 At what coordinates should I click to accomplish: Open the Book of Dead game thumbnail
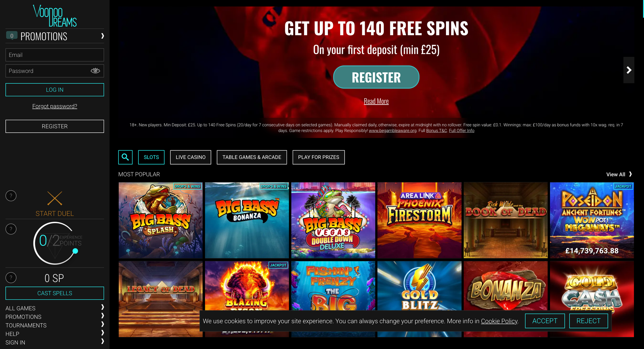click(506, 220)
